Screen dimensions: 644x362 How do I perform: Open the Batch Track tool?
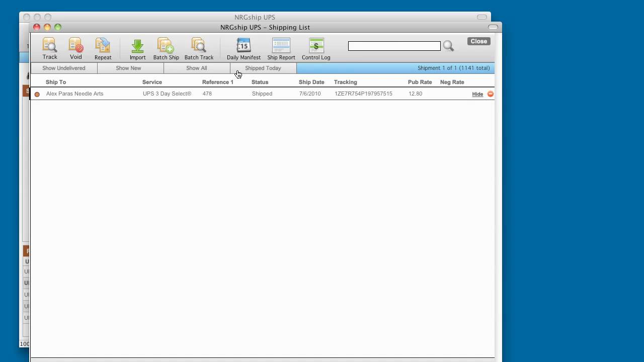click(199, 49)
